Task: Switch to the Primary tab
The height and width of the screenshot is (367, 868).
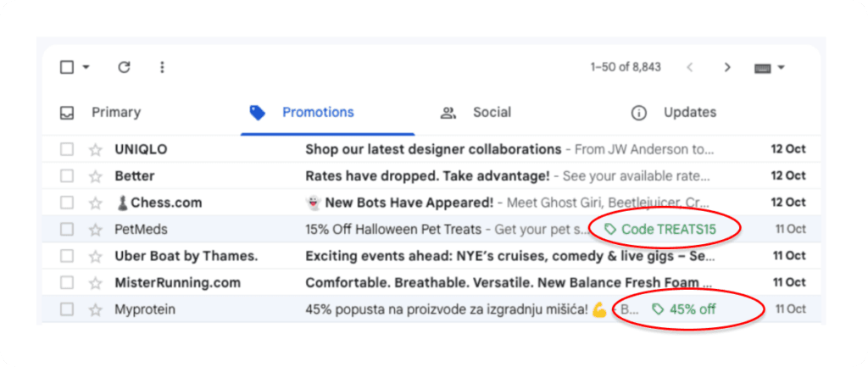Action: 115,113
